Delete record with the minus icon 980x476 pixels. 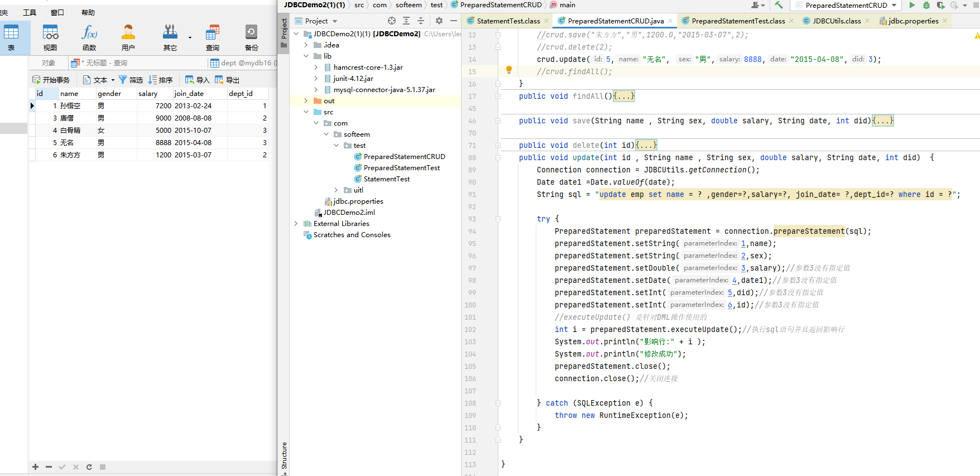[49, 467]
